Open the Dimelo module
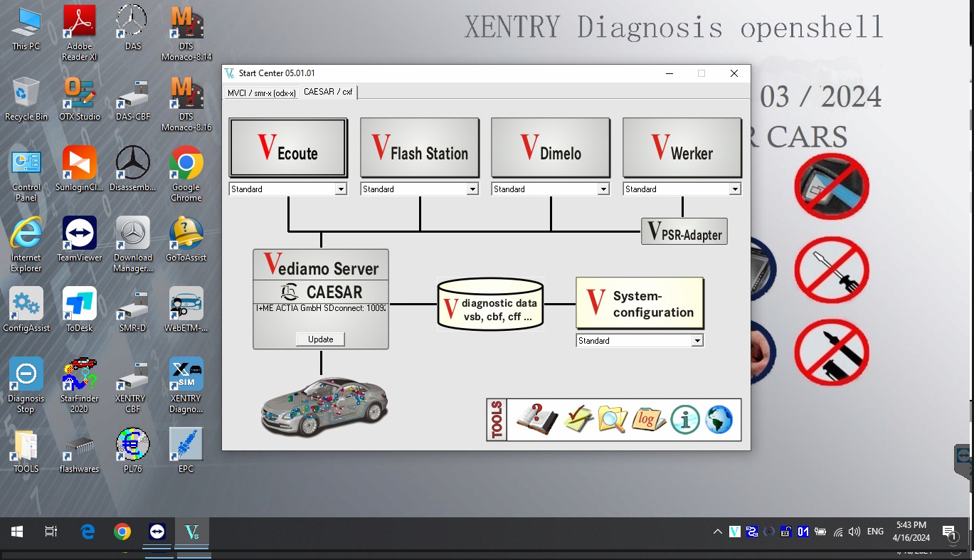974x560 pixels. click(550, 147)
